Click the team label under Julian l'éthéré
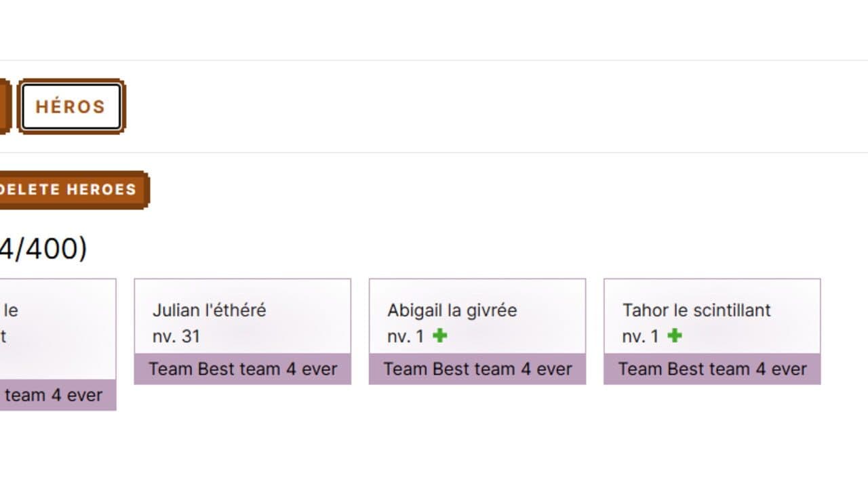 tap(243, 369)
